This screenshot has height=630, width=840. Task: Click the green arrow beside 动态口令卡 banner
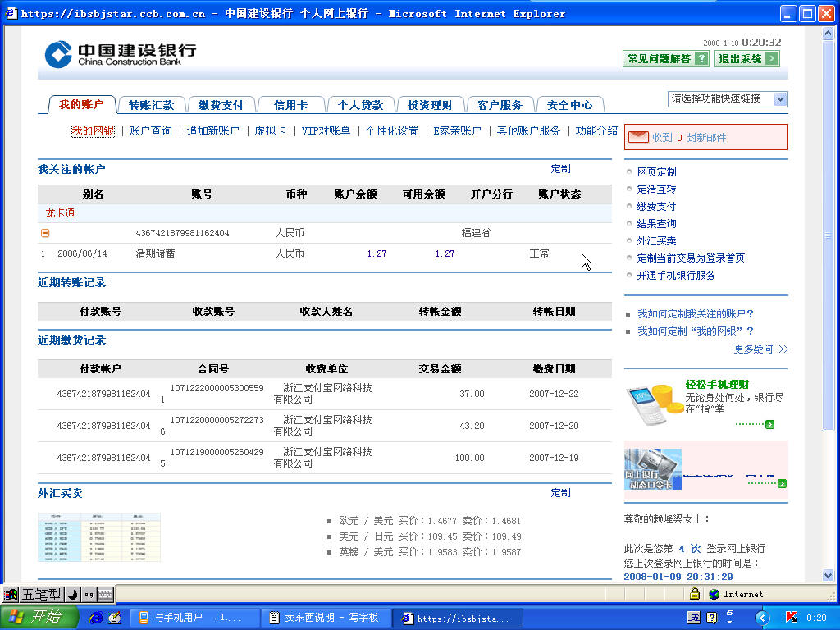(x=782, y=483)
